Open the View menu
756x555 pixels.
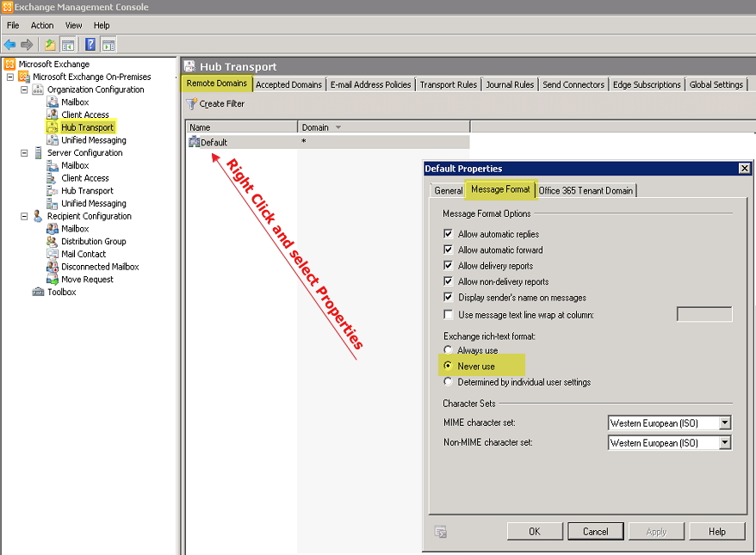(x=73, y=25)
